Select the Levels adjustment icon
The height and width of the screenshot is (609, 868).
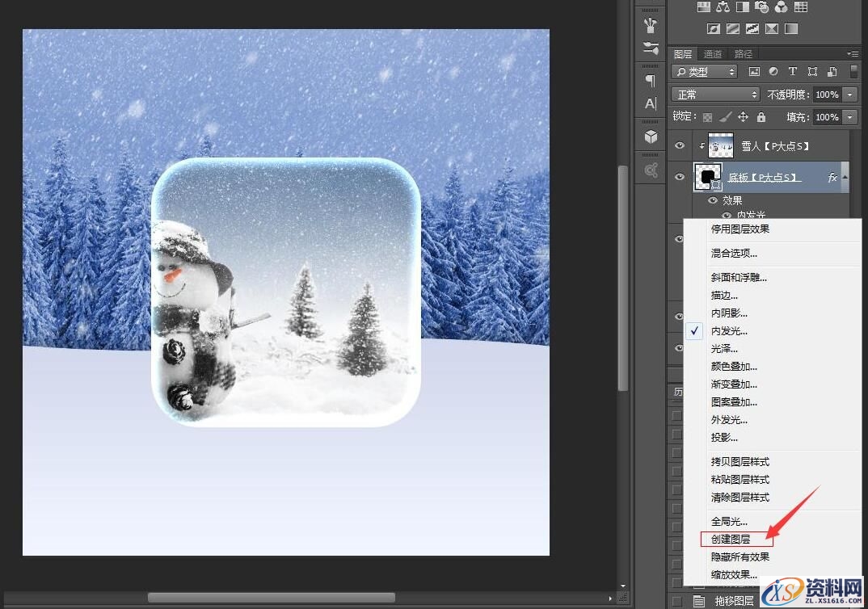(x=703, y=7)
